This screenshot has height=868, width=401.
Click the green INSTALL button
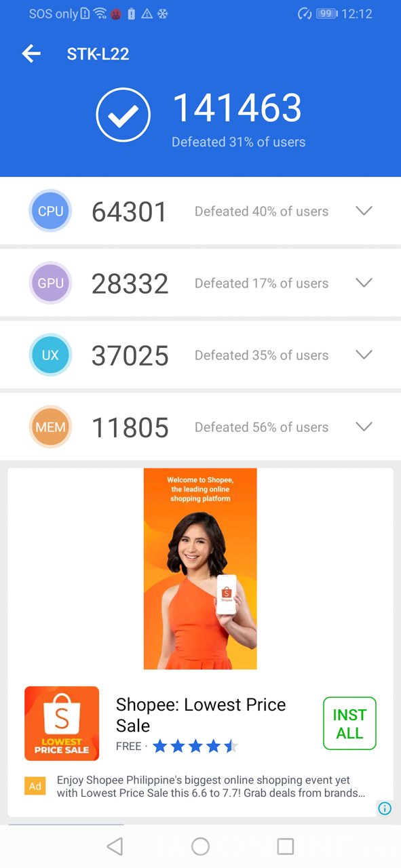(x=349, y=724)
